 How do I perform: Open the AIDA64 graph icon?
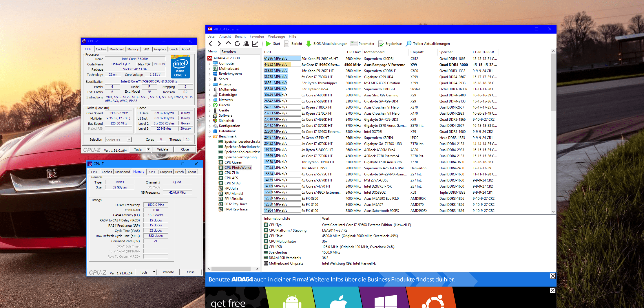click(255, 44)
